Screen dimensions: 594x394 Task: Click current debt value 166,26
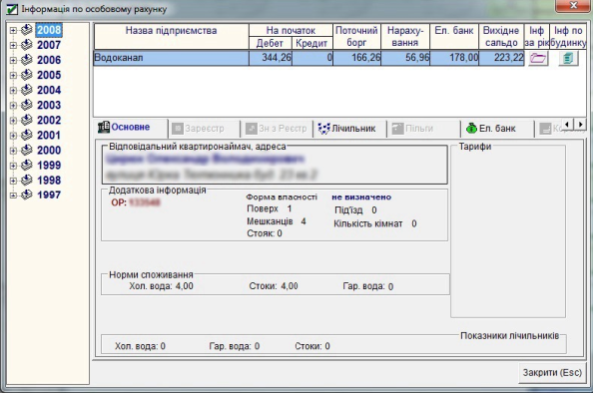tap(357, 58)
